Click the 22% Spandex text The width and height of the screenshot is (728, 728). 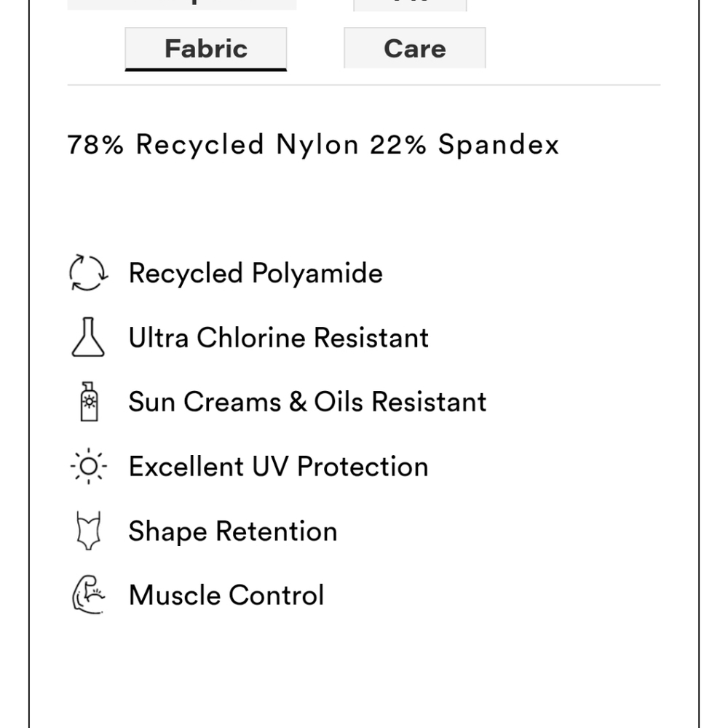(x=464, y=144)
